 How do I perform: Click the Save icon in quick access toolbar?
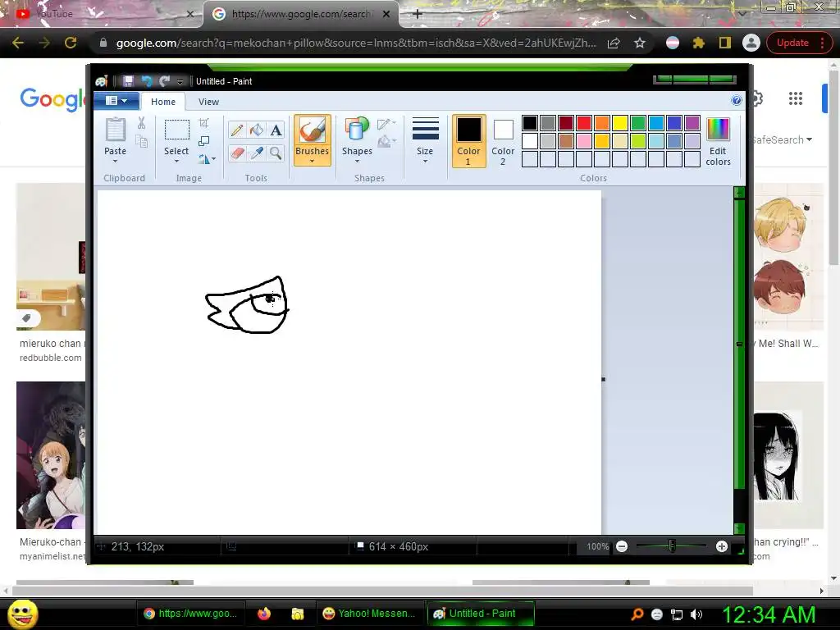point(128,81)
